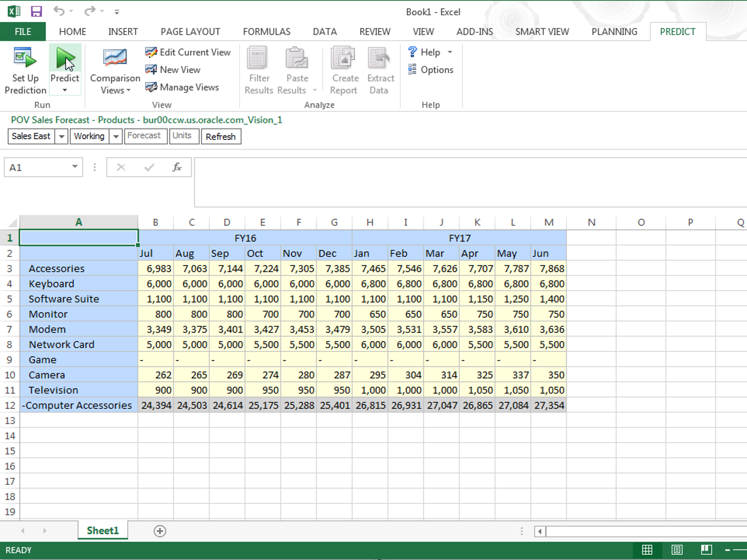Viewport: 747px width, 560px height.
Task: Click sheet scroll left arrow
Action: pos(22,531)
